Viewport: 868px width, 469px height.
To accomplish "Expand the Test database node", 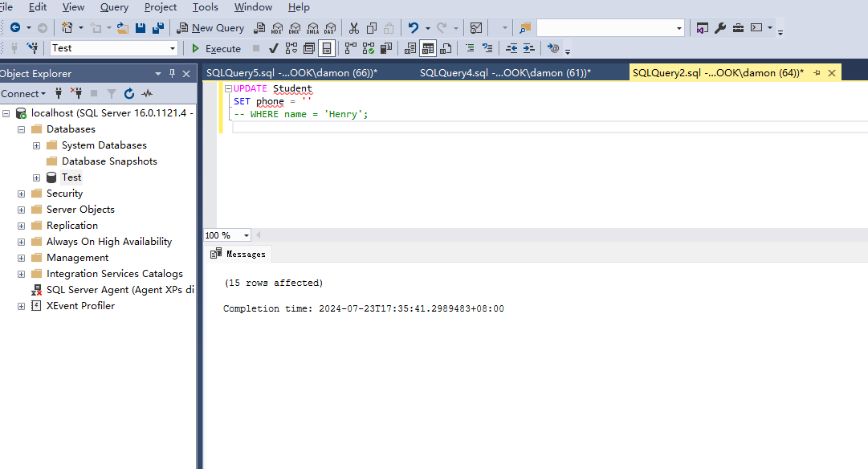I will tap(37, 177).
